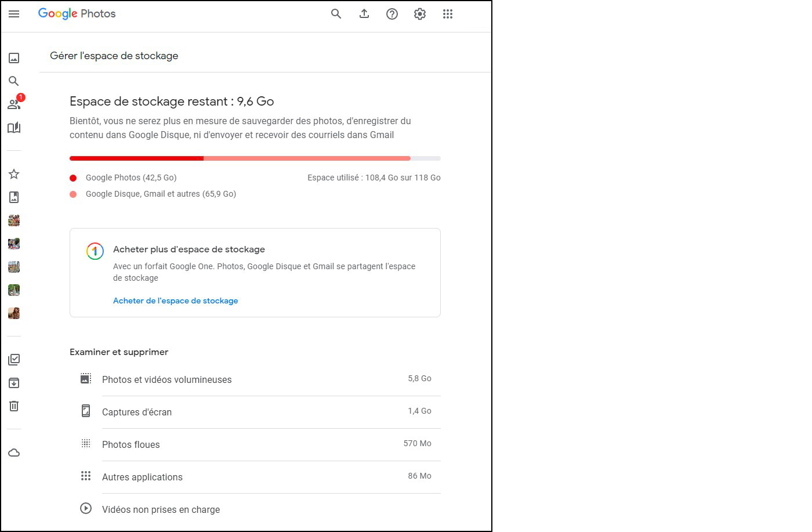This screenshot has width=812, height=532.
Task: Click the Acheter de l'espace de stockage link
Action: click(x=175, y=301)
